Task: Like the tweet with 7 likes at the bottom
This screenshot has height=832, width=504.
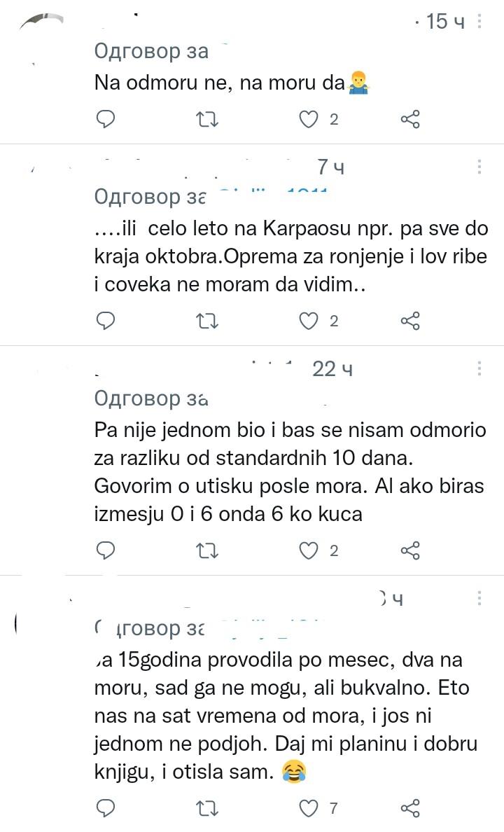Action: pyautogui.click(x=308, y=807)
